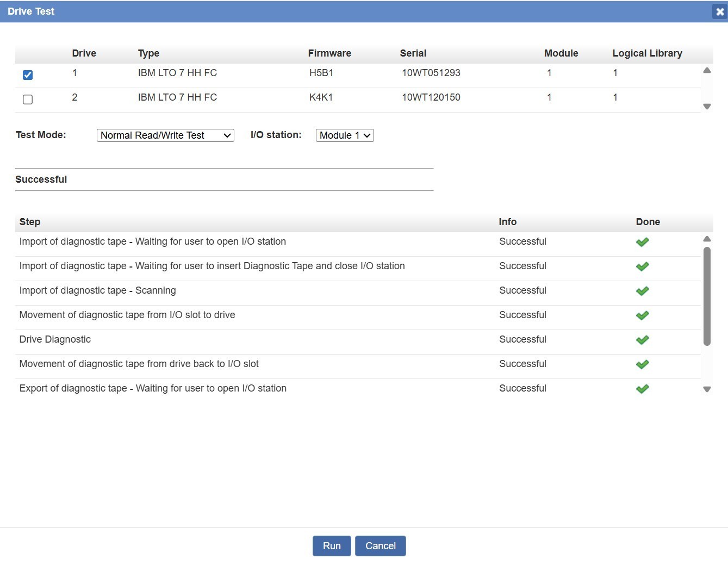Uncheck the Drive 1 checkbox

tap(28, 75)
